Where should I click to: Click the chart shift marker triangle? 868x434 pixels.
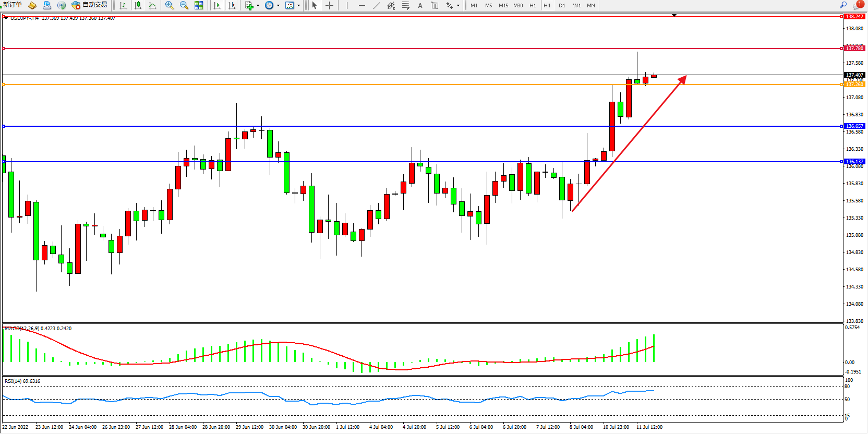[674, 15]
